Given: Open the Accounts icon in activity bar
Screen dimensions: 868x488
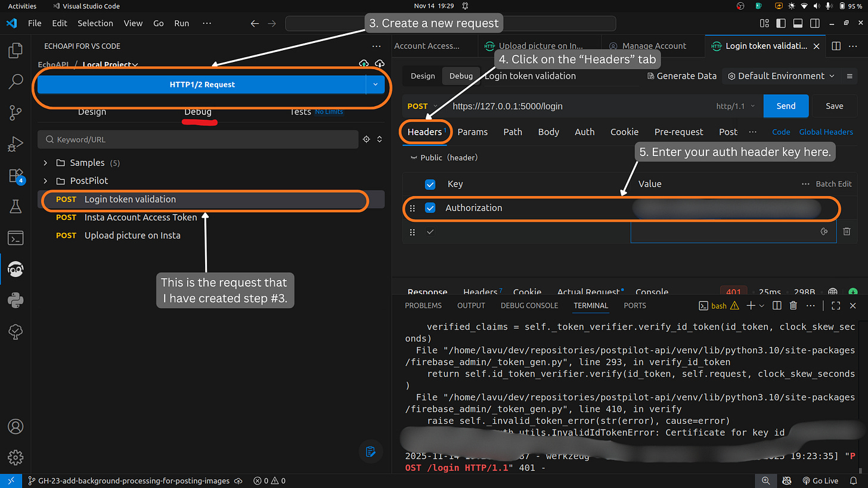Looking at the screenshot, I should [x=16, y=427].
